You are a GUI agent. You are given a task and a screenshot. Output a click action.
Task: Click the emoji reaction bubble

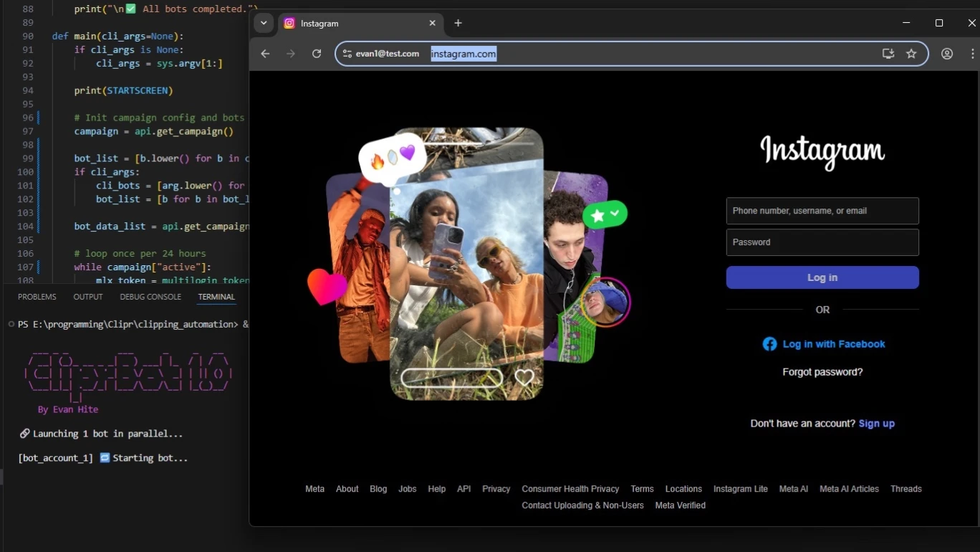392,157
